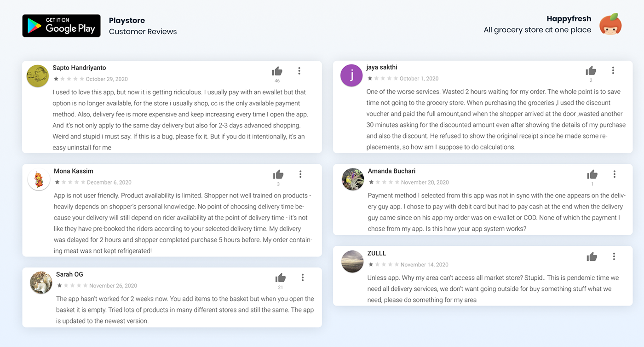Click ZULLL's landscape profile photo

(353, 261)
